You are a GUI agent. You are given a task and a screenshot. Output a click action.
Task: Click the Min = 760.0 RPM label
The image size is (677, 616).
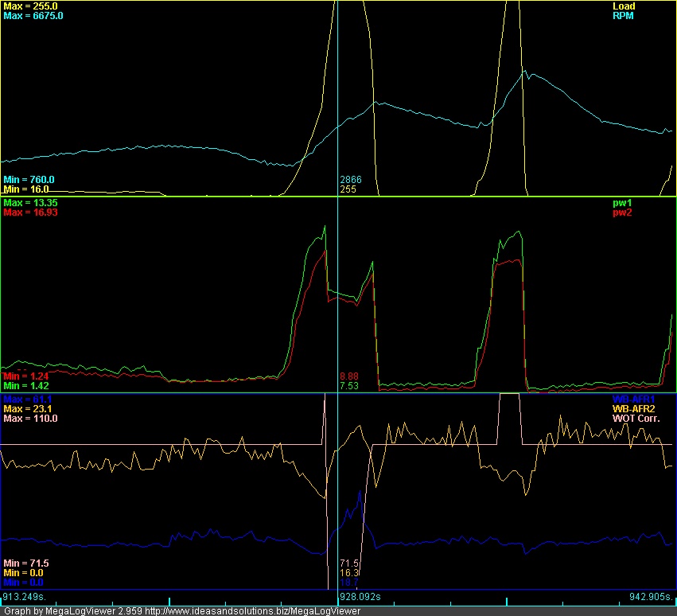[29, 180]
